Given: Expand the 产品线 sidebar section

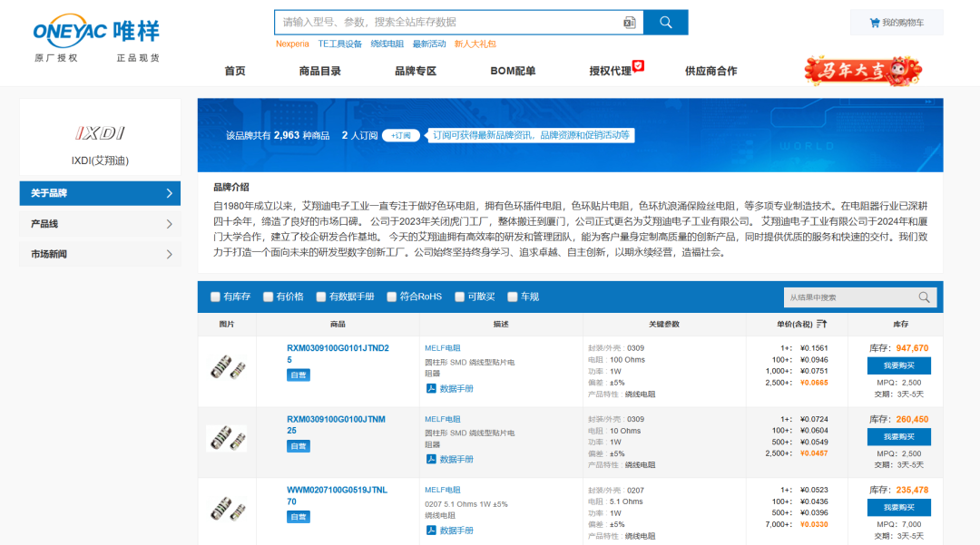Looking at the screenshot, I should pos(100,222).
